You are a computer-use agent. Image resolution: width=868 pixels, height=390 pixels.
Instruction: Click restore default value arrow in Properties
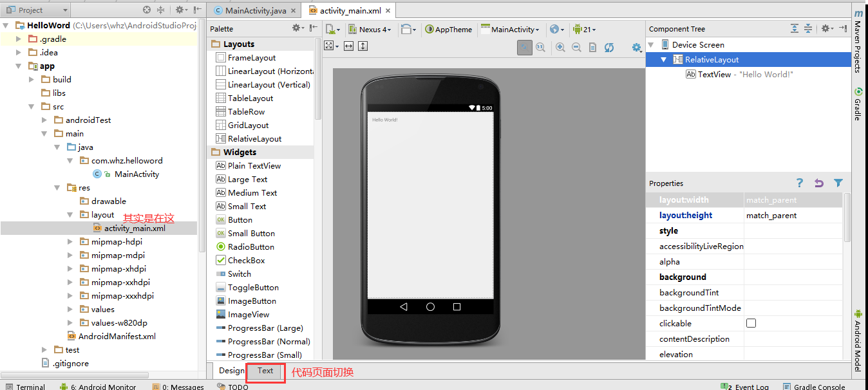pos(819,183)
